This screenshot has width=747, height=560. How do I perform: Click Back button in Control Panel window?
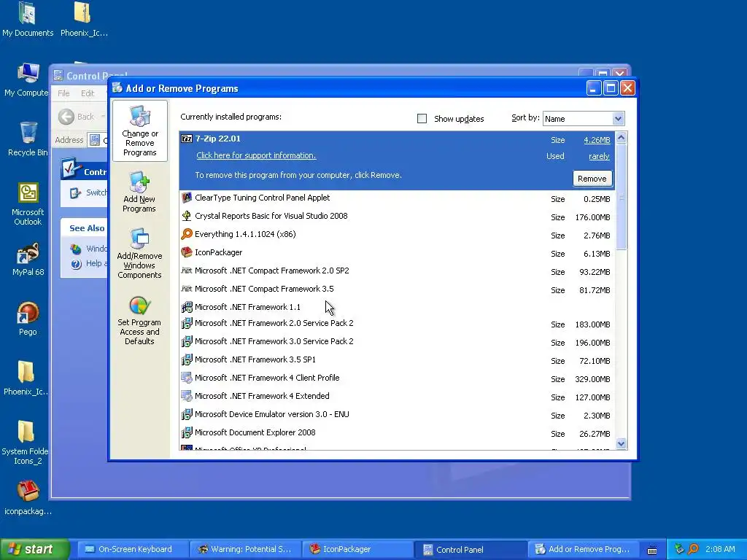[76, 117]
